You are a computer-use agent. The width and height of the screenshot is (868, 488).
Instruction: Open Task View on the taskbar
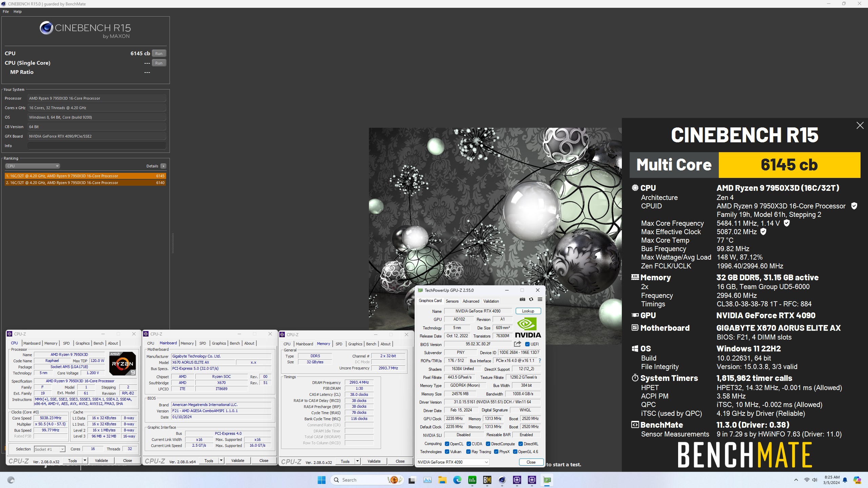click(x=412, y=480)
